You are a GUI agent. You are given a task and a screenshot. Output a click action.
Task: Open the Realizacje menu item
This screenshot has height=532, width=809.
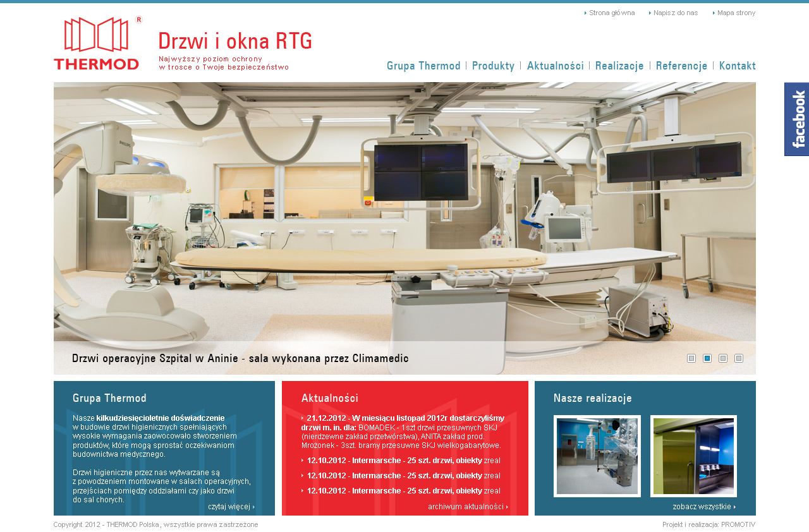619,66
